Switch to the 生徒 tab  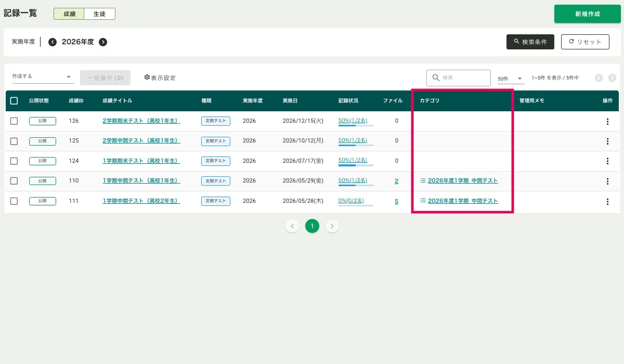[99, 14]
